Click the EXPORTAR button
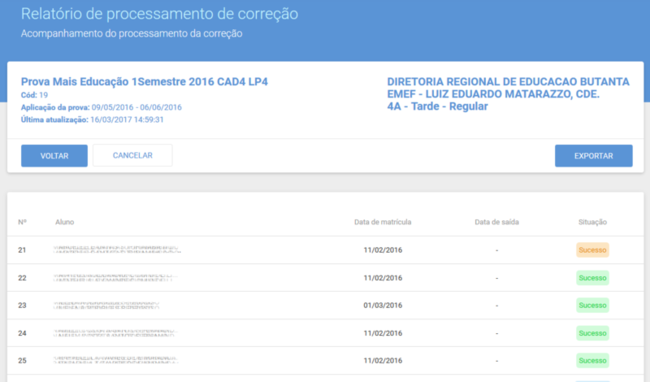The height and width of the screenshot is (382, 650). pos(594,156)
